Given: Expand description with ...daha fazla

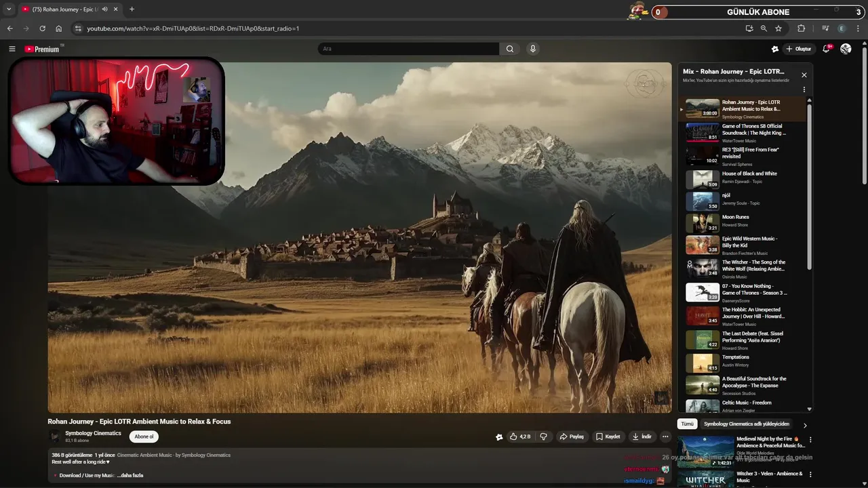Looking at the screenshot, I should [x=130, y=475].
